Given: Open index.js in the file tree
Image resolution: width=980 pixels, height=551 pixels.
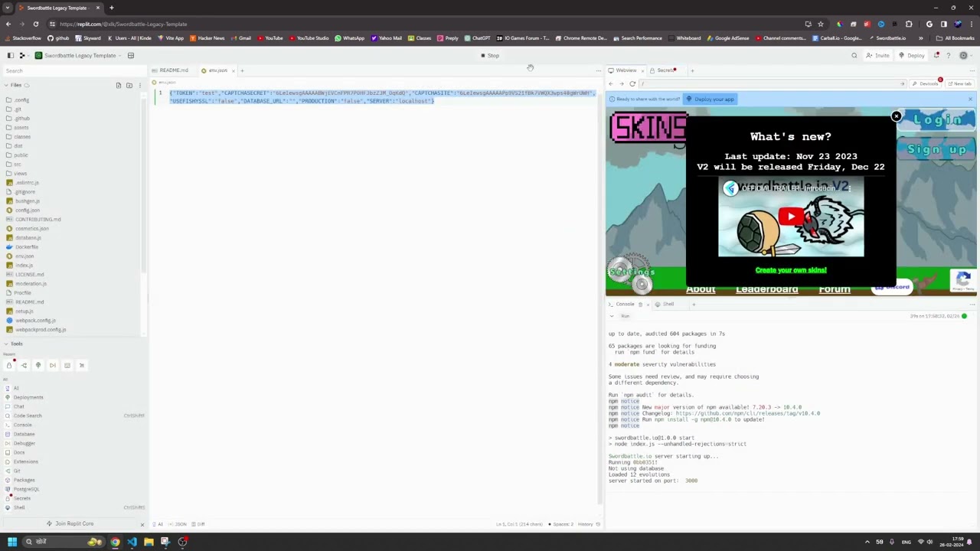Looking at the screenshot, I should point(20,266).
